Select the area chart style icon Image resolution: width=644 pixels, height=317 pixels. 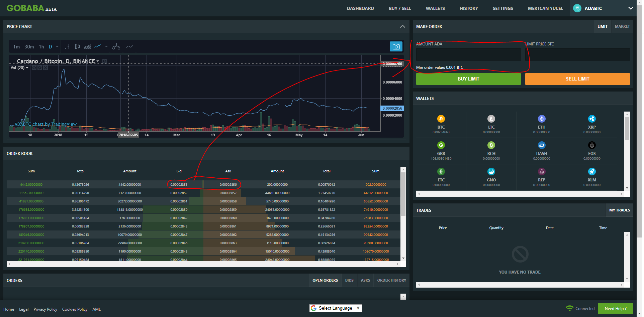pos(87,47)
